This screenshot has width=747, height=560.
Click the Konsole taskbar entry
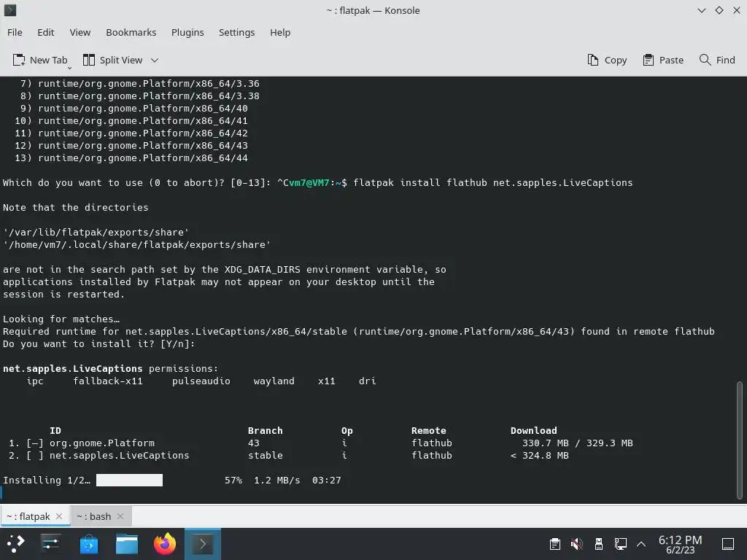[x=203, y=544]
